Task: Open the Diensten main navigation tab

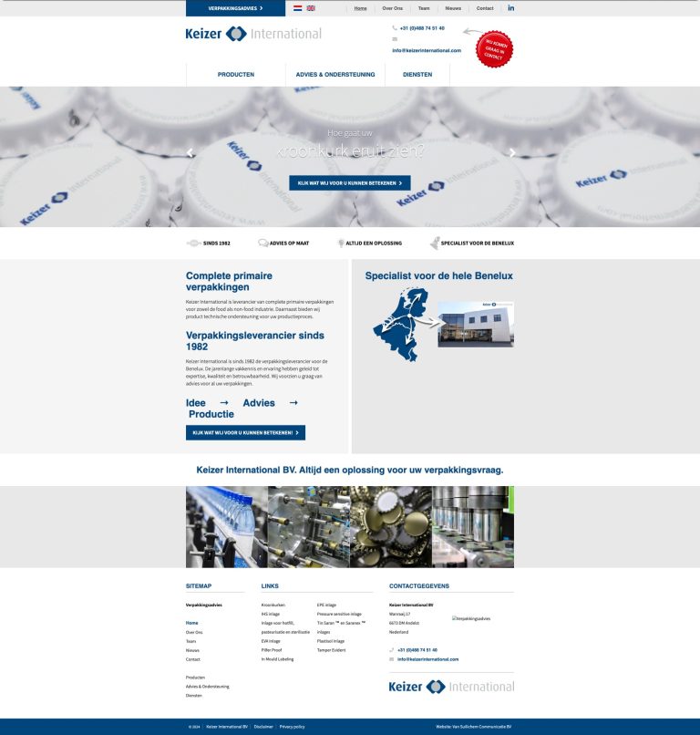Action: click(417, 75)
